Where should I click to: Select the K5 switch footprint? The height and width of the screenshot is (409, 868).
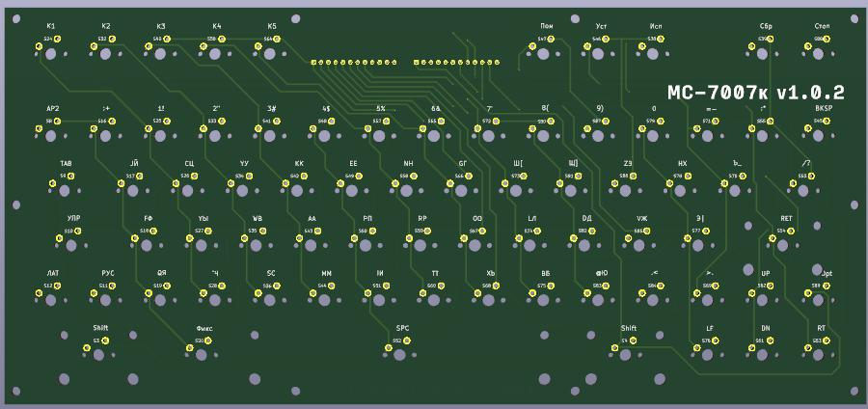coord(271,55)
